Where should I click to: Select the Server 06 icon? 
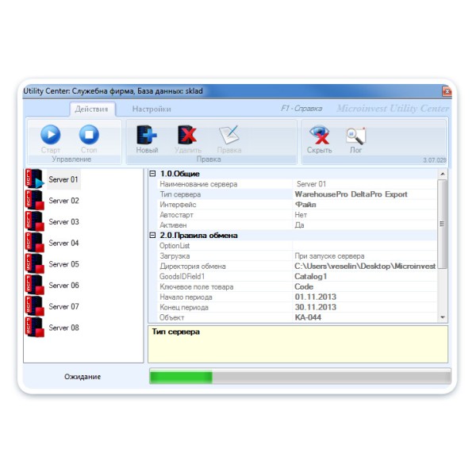click(35, 285)
